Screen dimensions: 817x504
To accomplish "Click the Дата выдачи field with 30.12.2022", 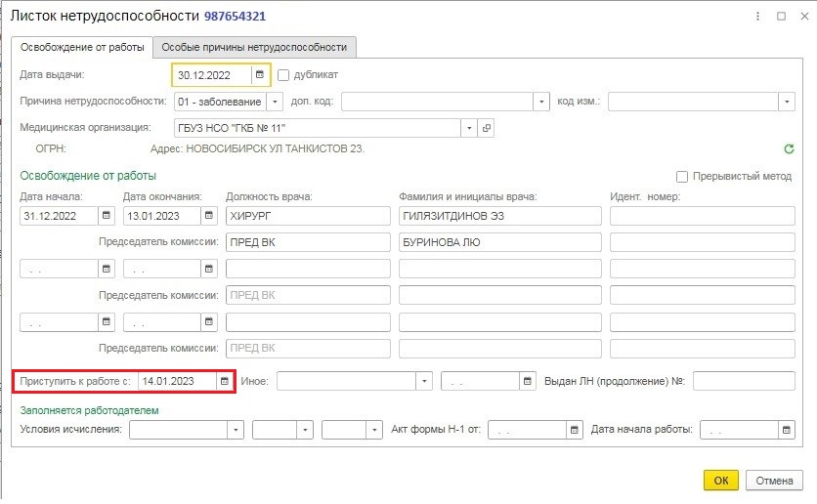I will 214,75.
